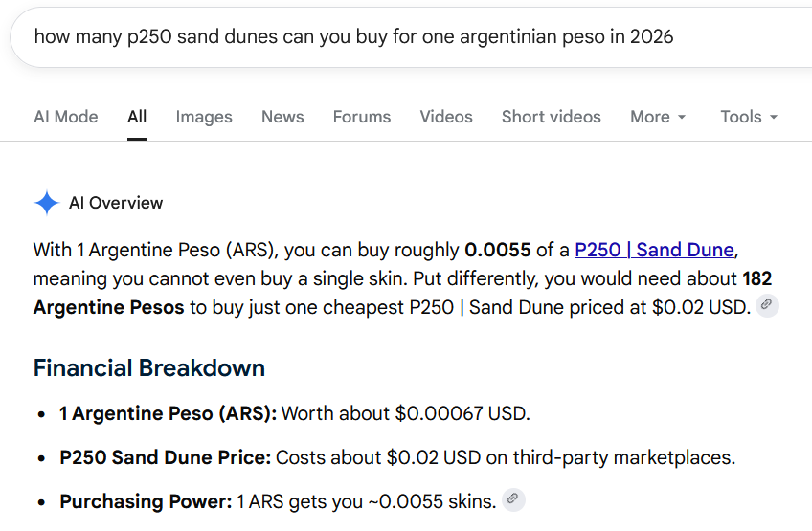The width and height of the screenshot is (812, 531).
Task: Click the AI Overview label text
Action: click(116, 203)
